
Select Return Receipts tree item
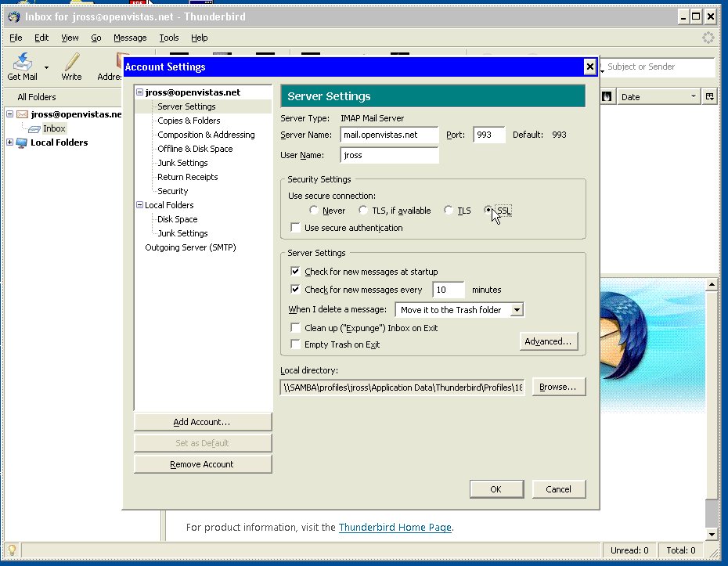(x=188, y=177)
